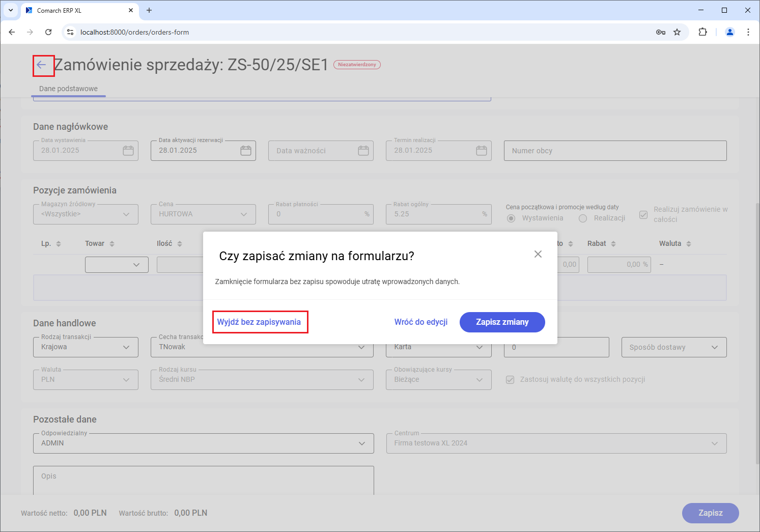This screenshot has height=532, width=760.
Task: Click the Numer obcy input field
Action: [x=615, y=151]
